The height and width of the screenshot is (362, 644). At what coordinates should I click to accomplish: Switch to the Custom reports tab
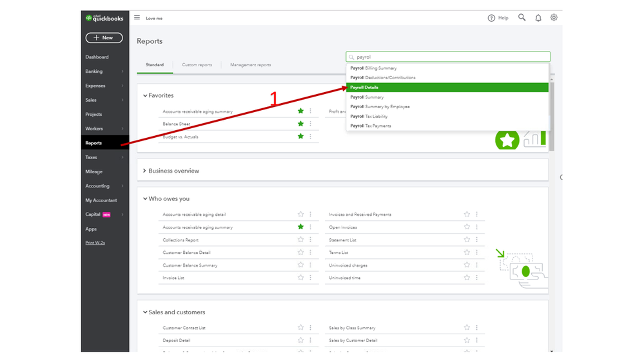tap(197, 65)
